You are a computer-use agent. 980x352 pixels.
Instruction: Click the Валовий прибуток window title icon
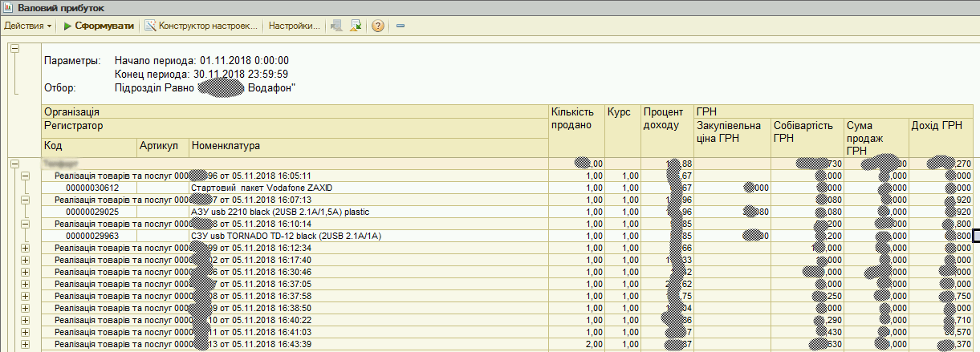tap(8, 7)
